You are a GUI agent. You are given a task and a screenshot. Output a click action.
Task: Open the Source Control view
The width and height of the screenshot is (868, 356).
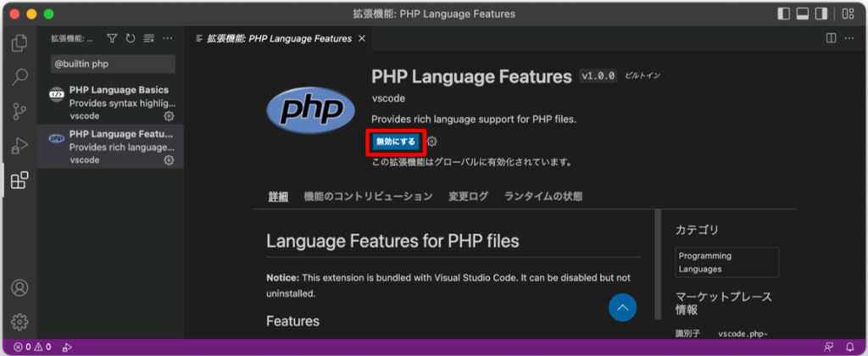click(19, 111)
